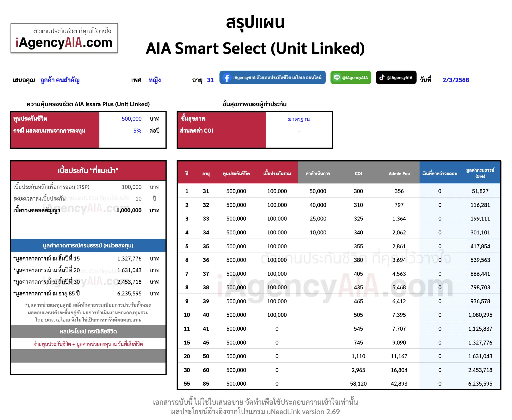Click the COI column header
The height and width of the screenshot is (420, 512).
click(x=358, y=173)
